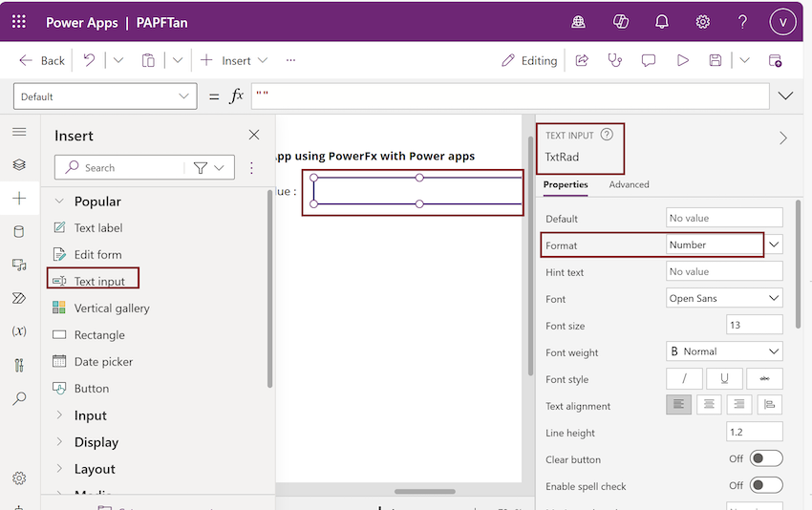Expand the hamburger menu in sidebar

(x=19, y=132)
